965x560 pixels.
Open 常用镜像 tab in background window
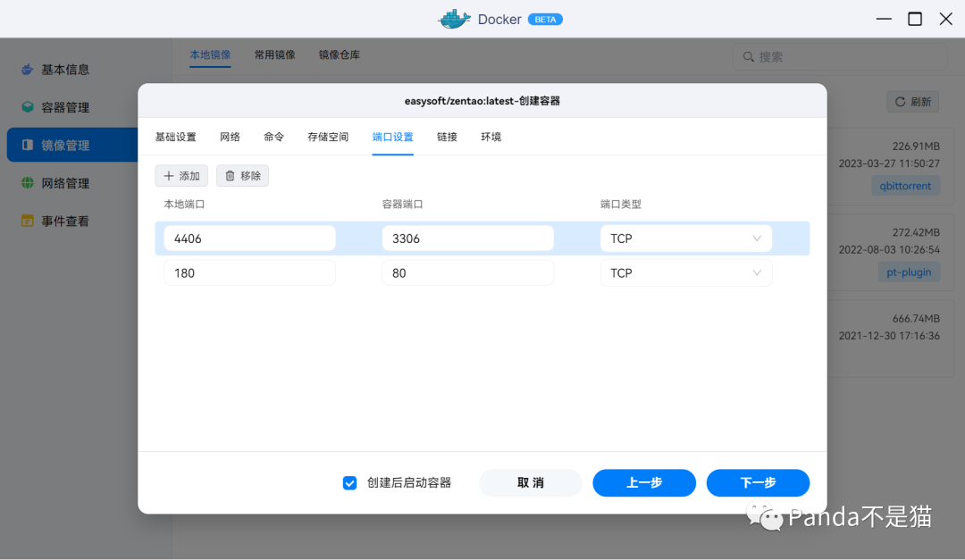[275, 54]
